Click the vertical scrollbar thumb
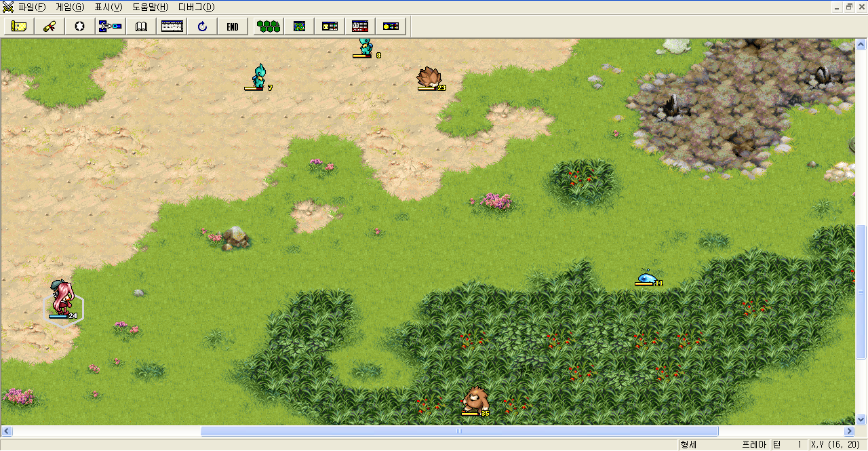The image size is (868, 451). (862, 291)
